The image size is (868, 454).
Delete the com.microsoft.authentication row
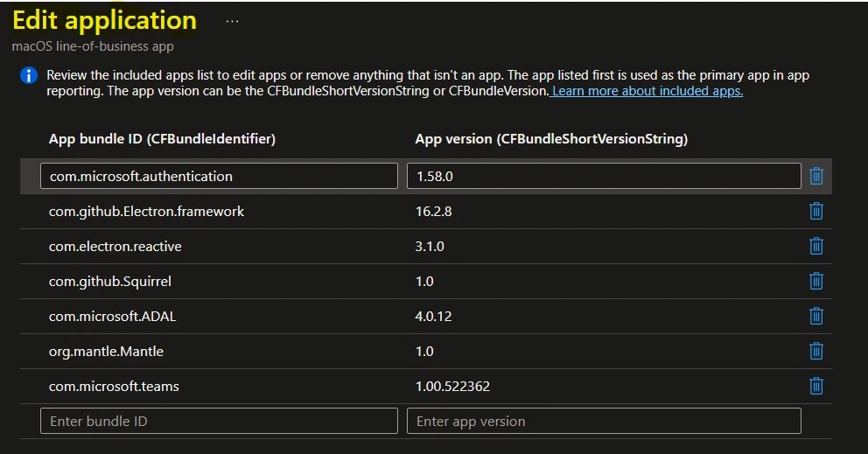(816, 176)
